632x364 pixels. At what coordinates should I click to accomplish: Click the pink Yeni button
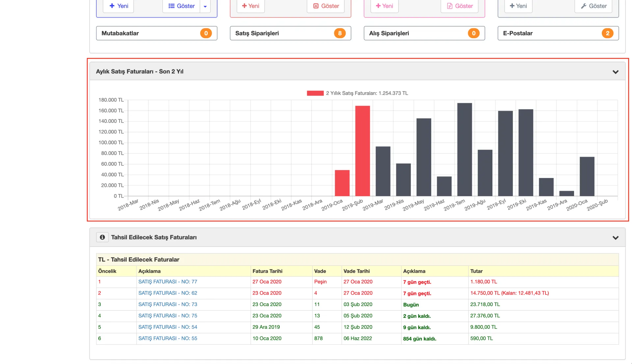pos(384,6)
